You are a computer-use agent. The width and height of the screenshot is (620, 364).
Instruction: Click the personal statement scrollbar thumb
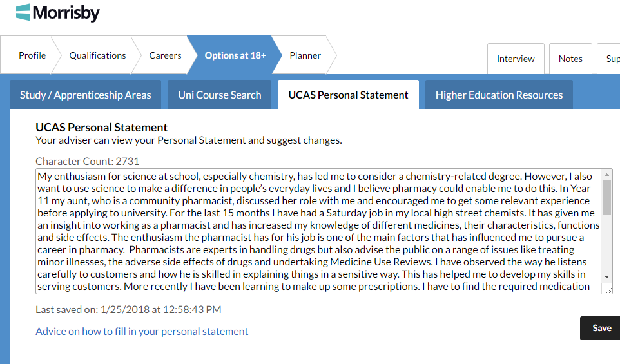pos(606,196)
